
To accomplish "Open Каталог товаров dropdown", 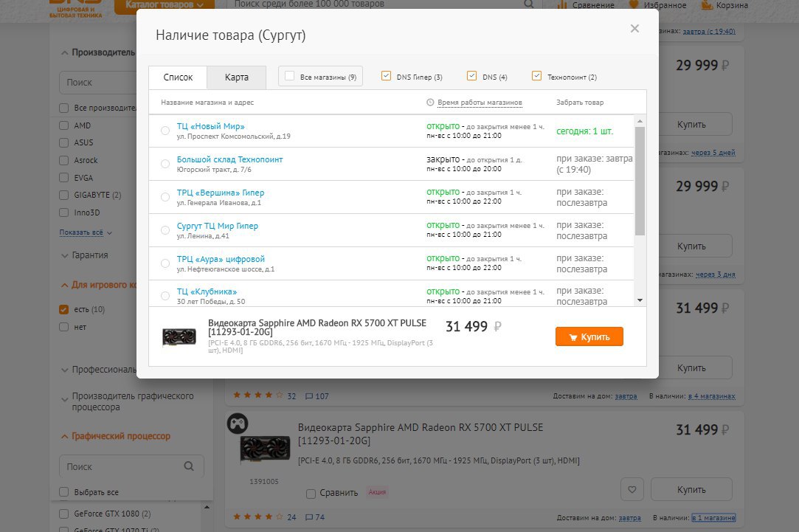I will click(164, 4).
